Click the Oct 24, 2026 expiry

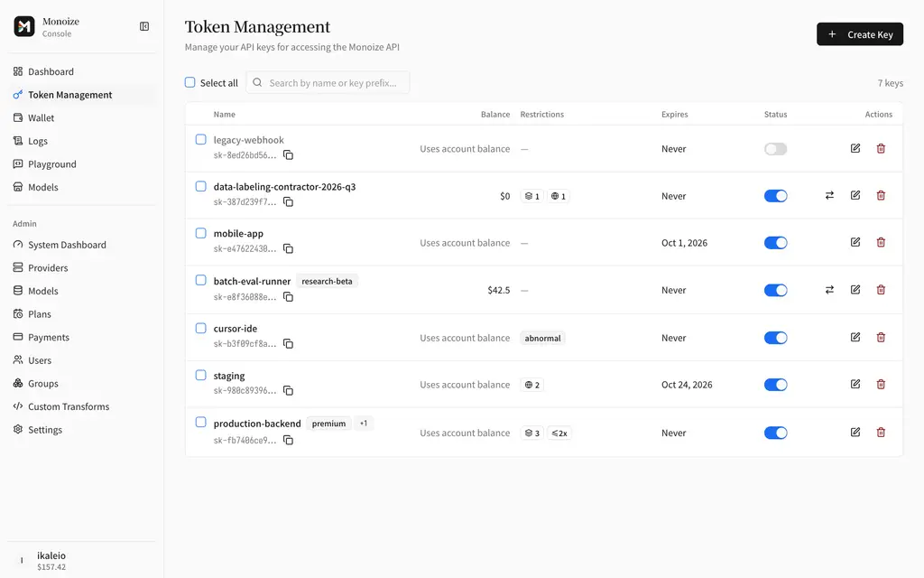pos(687,385)
